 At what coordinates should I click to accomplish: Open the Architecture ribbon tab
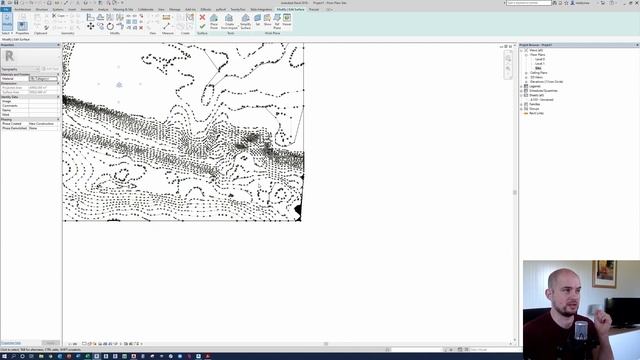pyautogui.click(x=22, y=9)
